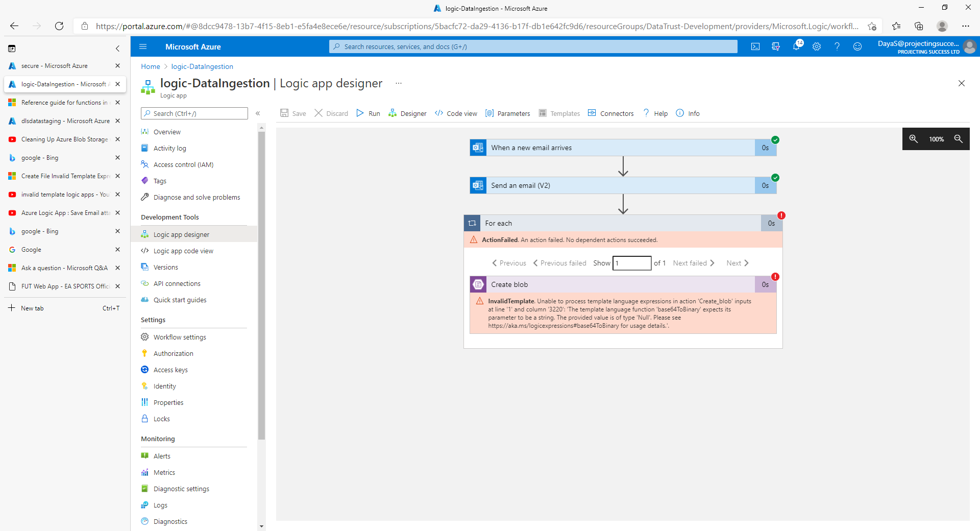This screenshot has height=531, width=980.
Task: Zoom out on the designer canvas
Action: tap(958, 139)
